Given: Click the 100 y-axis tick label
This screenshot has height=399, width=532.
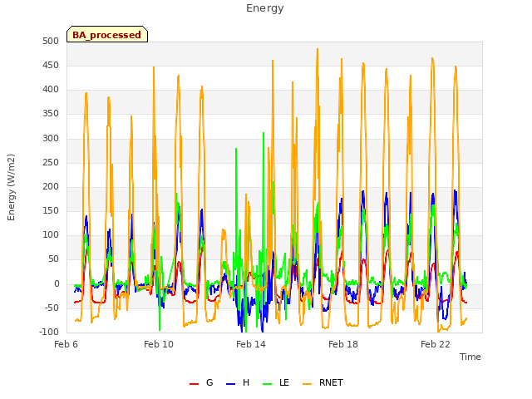Looking at the screenshot, I should [51, 234].
